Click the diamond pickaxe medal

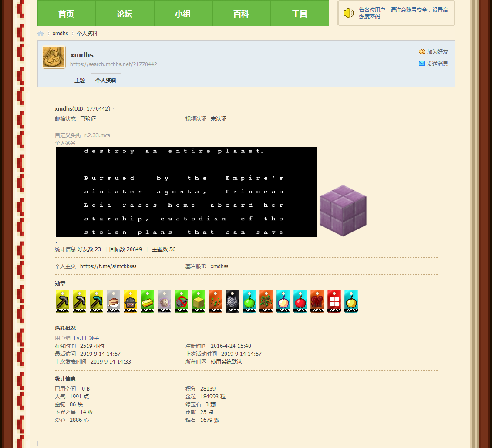96,301
